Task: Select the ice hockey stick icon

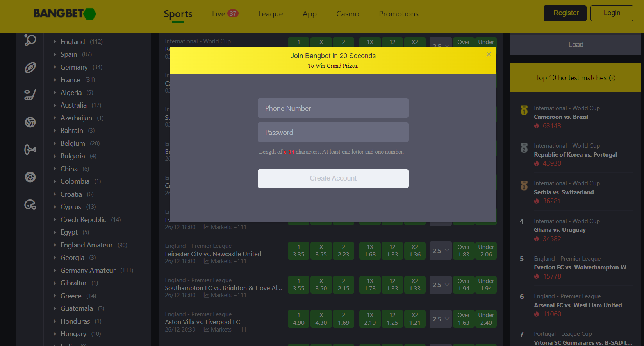Action: 30,95
